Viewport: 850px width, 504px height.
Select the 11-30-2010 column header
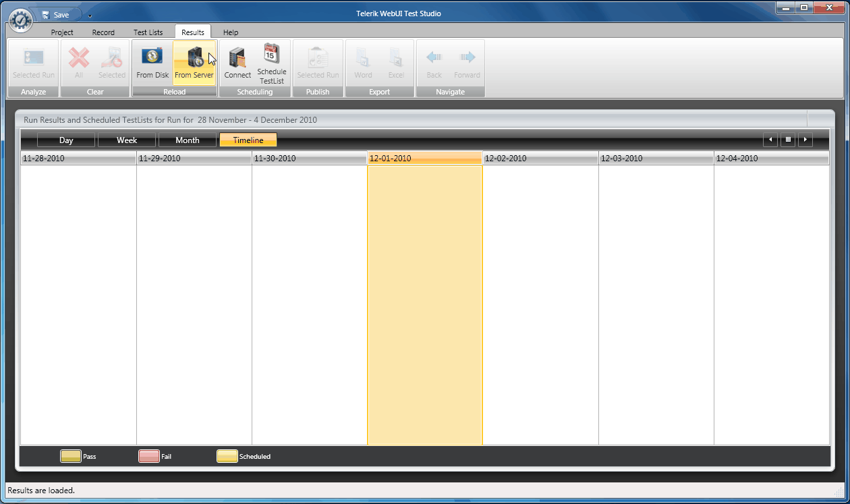[x=310, y=159]
